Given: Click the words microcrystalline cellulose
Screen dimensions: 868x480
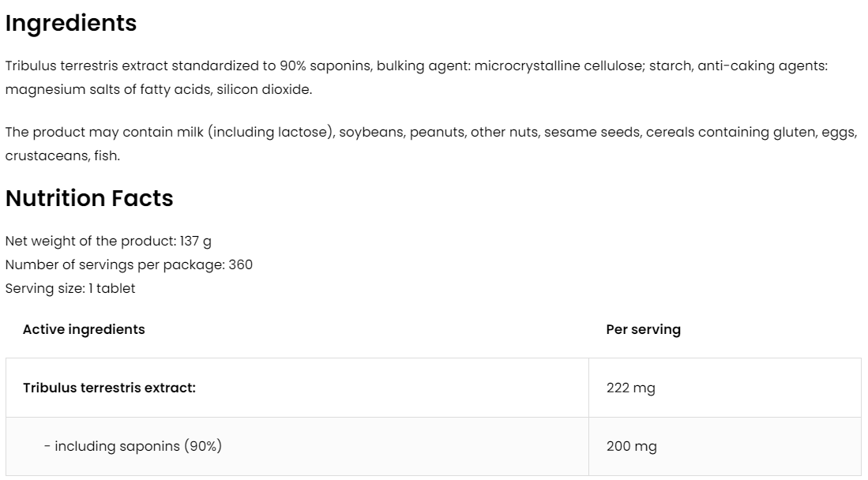Looking at the screenshot, I should point(561,66).
